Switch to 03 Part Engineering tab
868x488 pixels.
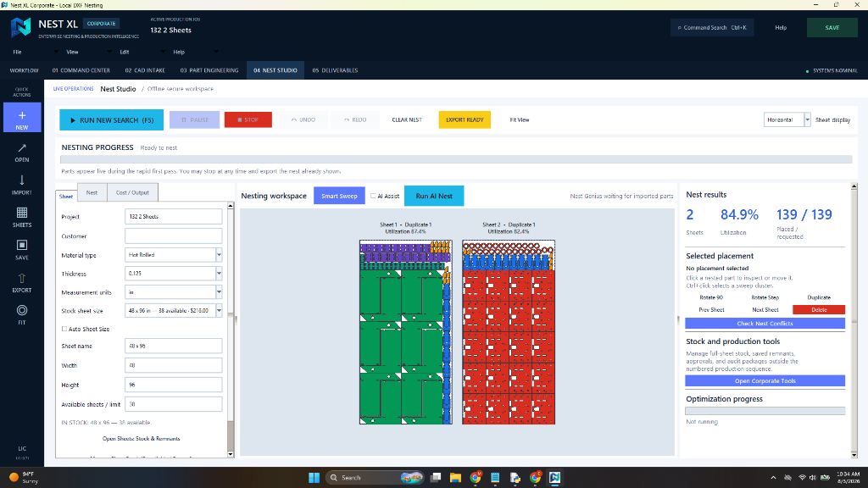pyautogui.click(x=209, y=70)
